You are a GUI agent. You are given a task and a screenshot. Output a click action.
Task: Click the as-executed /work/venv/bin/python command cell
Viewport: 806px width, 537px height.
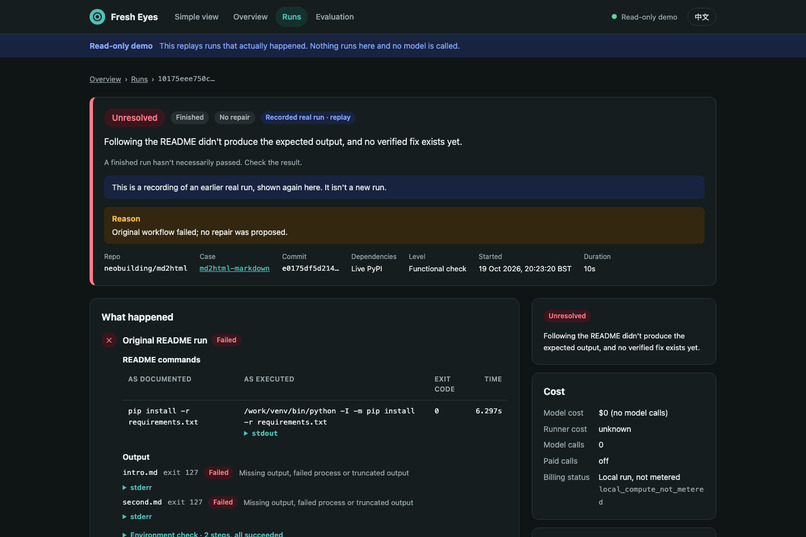coord(329,416)
